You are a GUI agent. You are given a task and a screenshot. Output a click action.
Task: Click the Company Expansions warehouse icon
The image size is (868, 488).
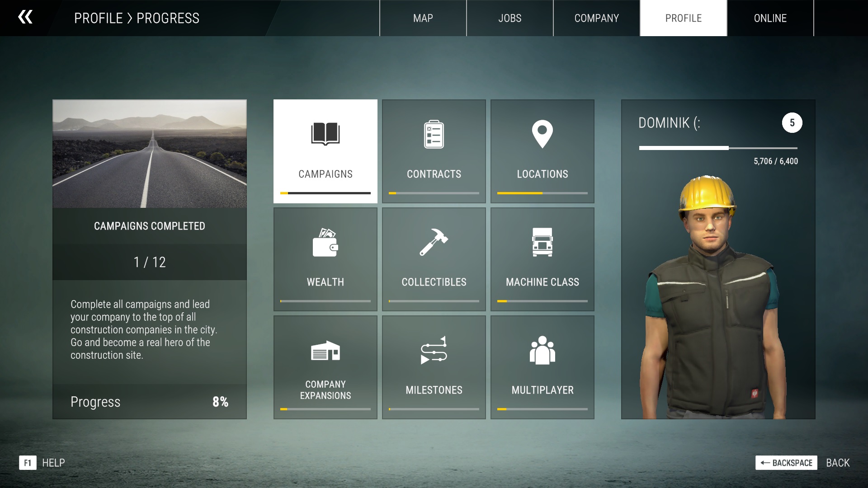click(325, 351)
